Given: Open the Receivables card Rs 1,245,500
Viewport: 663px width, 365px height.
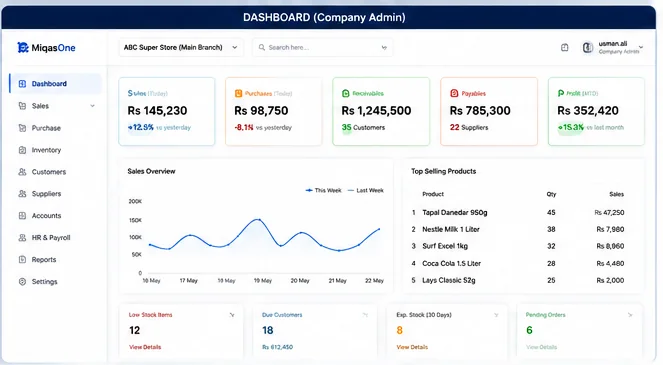Looking at the screenshot, I should (x=381, y=112).
